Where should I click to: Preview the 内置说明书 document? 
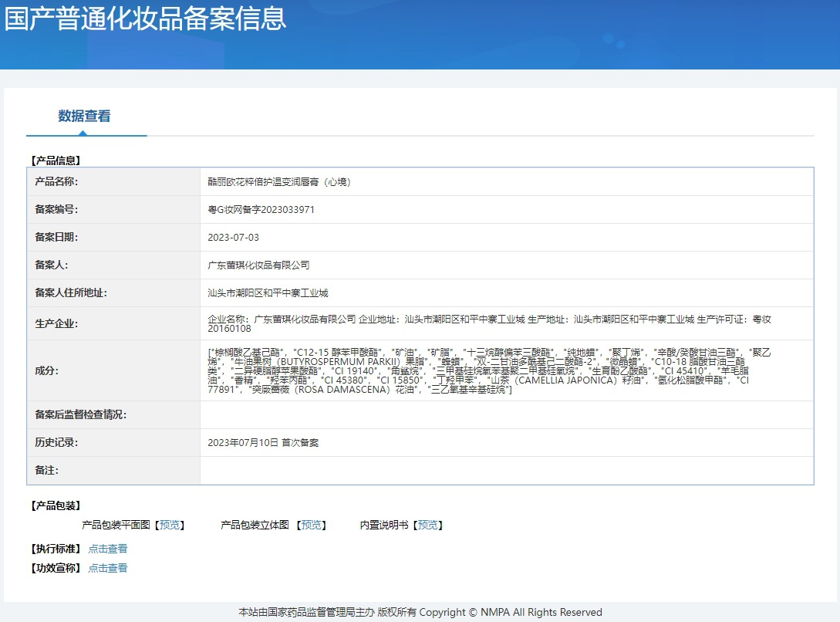[x=429, y=525]
